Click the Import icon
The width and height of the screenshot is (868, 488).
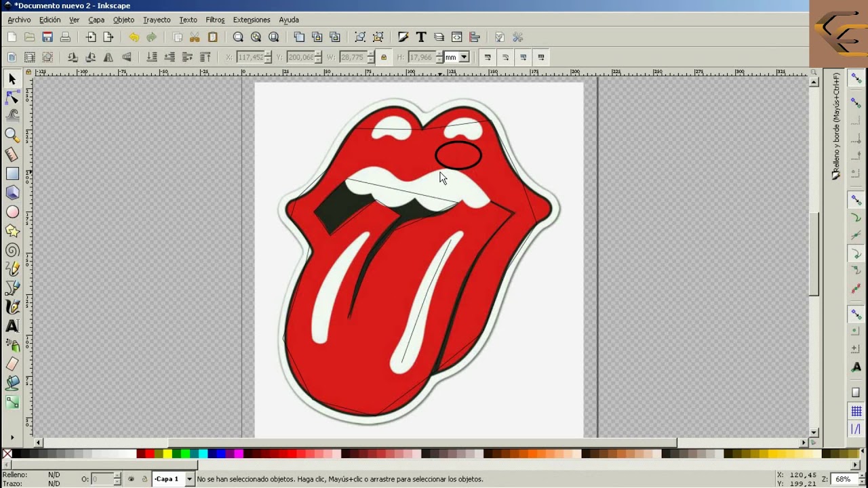click(91, 37)
